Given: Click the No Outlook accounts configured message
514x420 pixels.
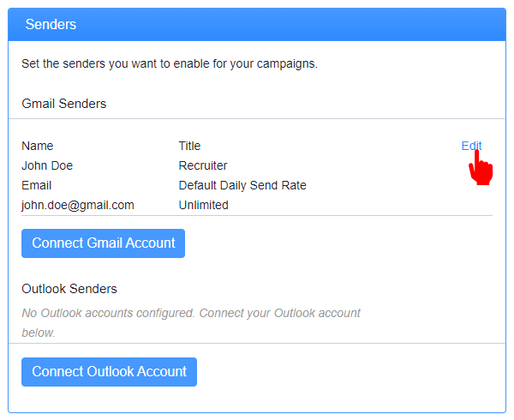Looking at the screenshot, I should pos(191,323).
